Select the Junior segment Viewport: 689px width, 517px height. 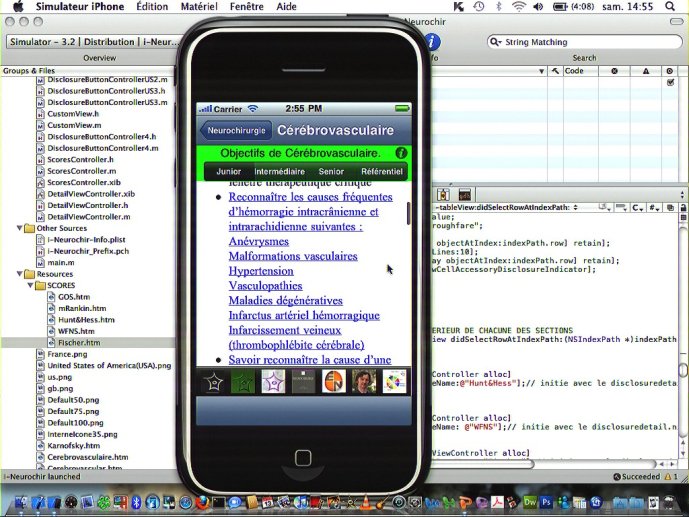point(228,171)
